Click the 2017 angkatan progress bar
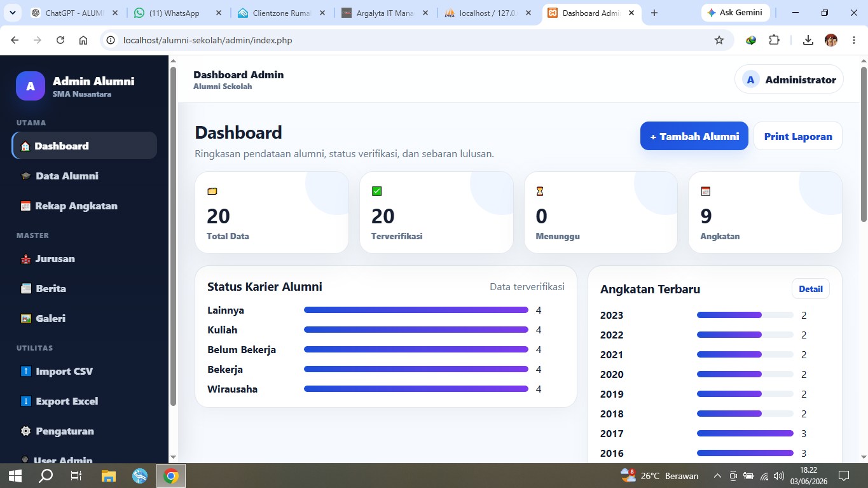868x488 pixels. pos(745,433)
